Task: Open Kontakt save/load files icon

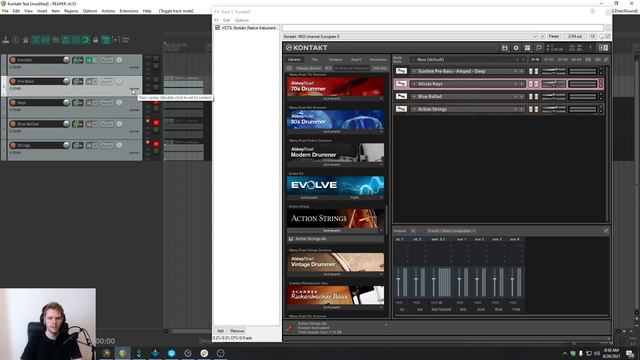Action: pos(504,48)
